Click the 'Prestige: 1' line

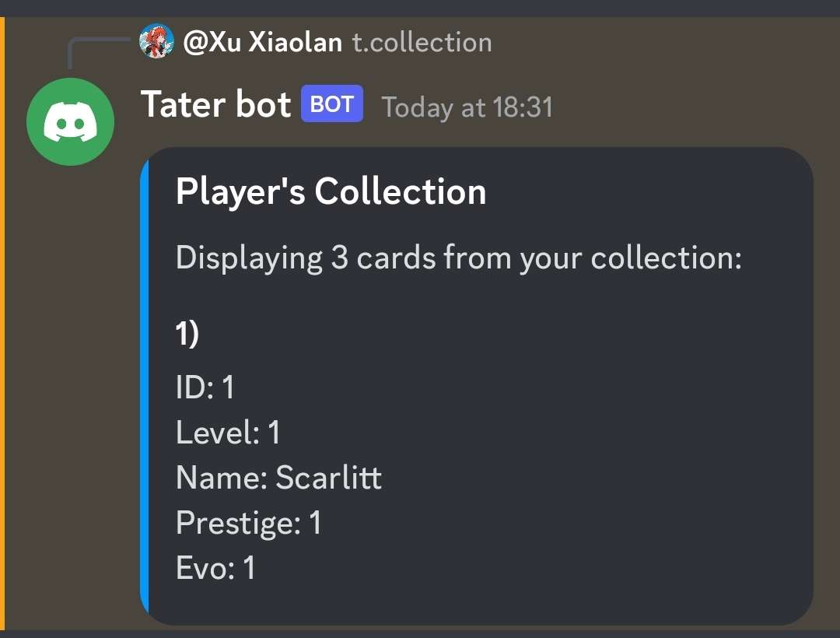click(249, 522)
